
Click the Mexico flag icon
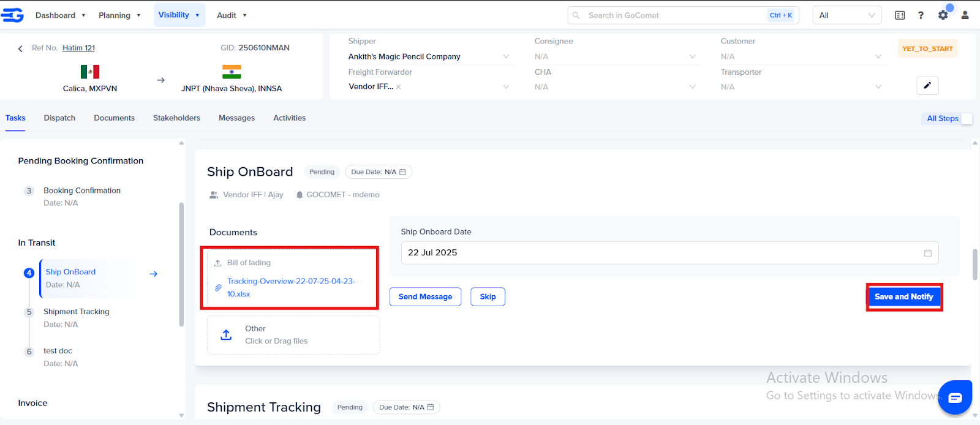click(x=90, y=72)
